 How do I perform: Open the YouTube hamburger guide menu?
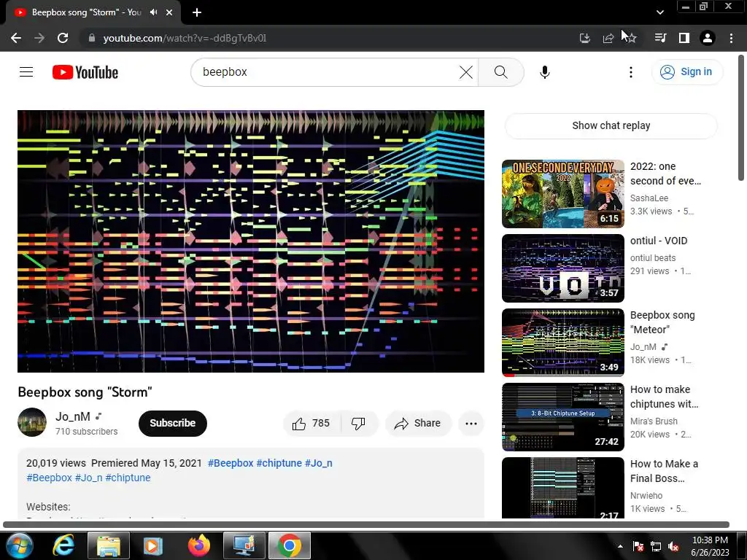[26, 72]
